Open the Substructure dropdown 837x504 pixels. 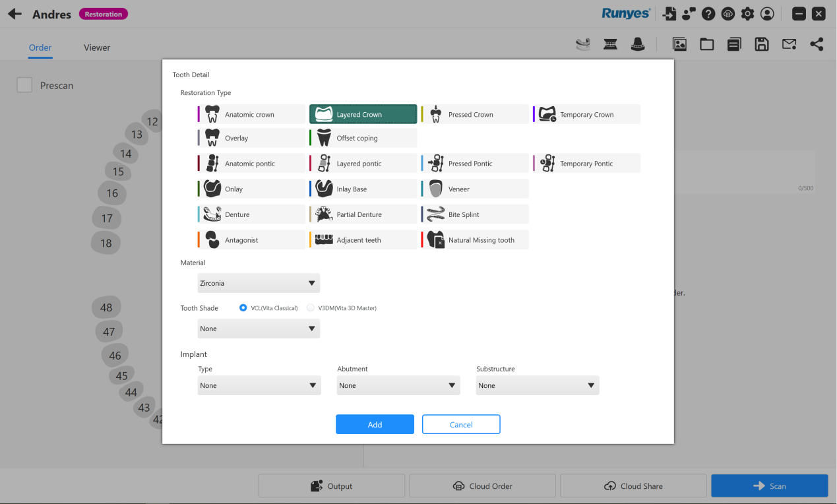point(538,385)
